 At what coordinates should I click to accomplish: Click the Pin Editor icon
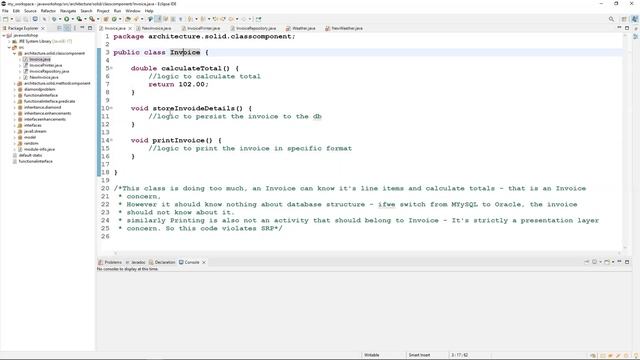point(258,19)
